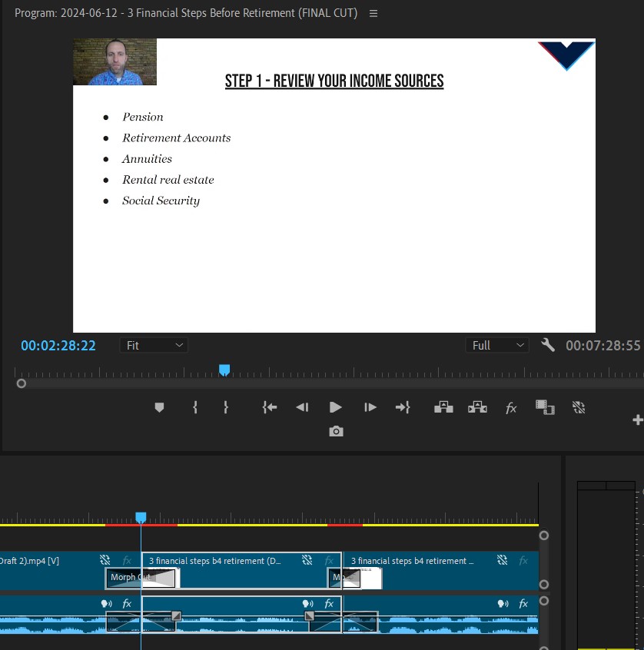Click the fx badge on the last video clip
This screenshot has width=644, height=650.
(523, 561)
